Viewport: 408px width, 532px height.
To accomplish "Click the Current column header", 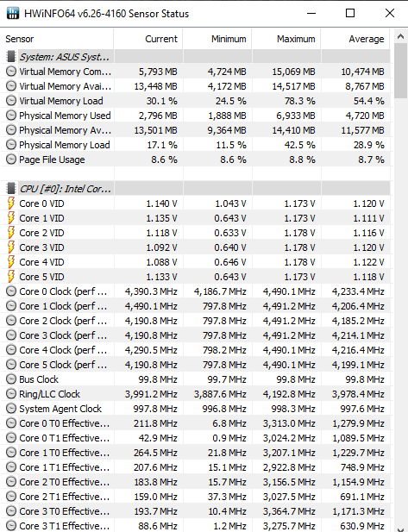I will coord(148,39).
